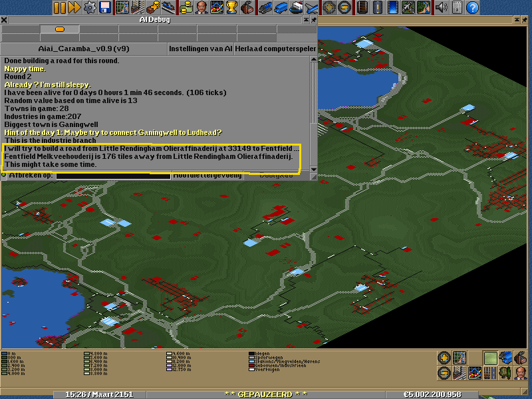Open the road construction icon
The height and width of the screenshot is (399, 532).
click(x=378, y=7)
